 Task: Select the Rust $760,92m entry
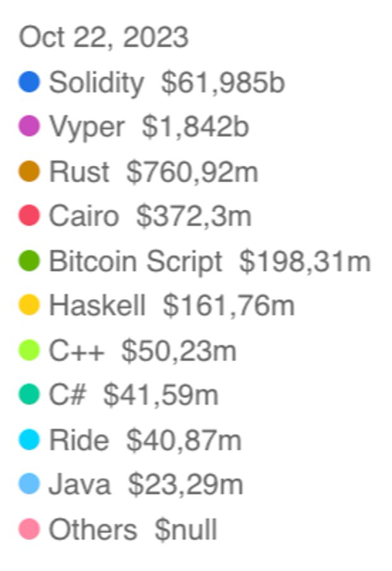tap(153, 171)
